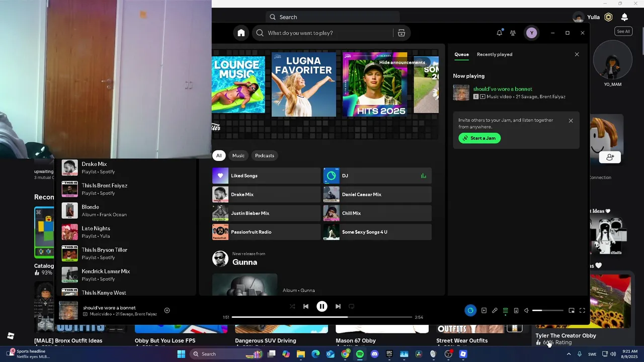The width and height of the screenshot is (644, 362).
Task: Toggle repeat in the Spotify player
Action: click(x=352, y=306)
